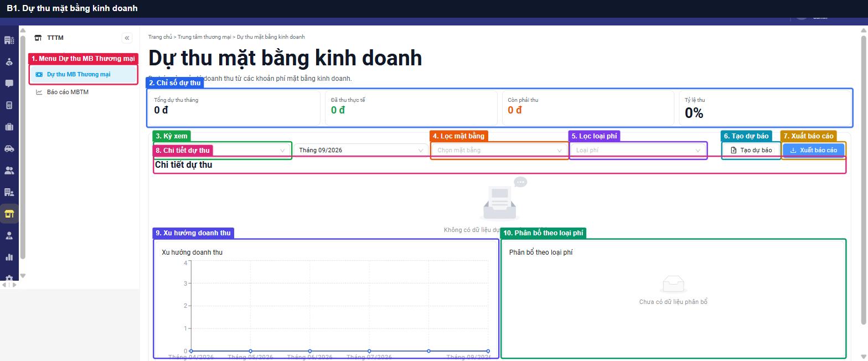Screen dimensions: 868x361
Task: Click the Chi tiết dự thu section heading
Action: [x=183, y=164]
